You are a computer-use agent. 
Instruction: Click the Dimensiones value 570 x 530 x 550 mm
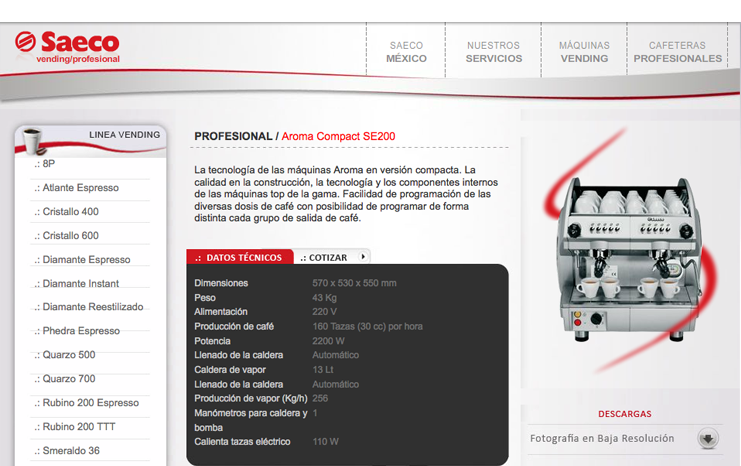point(354,283)
